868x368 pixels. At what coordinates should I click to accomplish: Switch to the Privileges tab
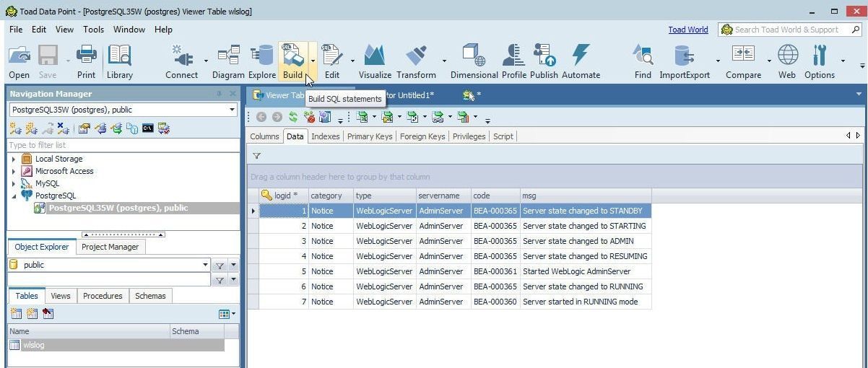tap(469, 136)
